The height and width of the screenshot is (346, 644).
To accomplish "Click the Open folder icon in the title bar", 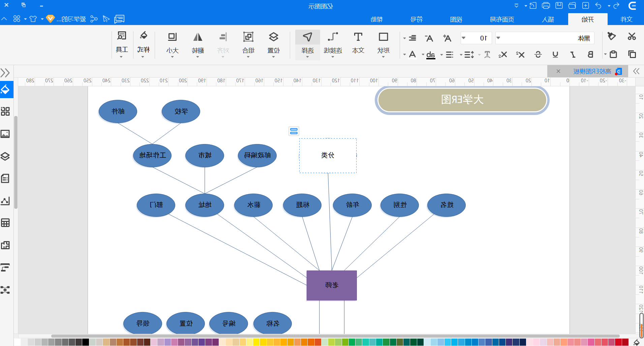I will pos(572,6).
